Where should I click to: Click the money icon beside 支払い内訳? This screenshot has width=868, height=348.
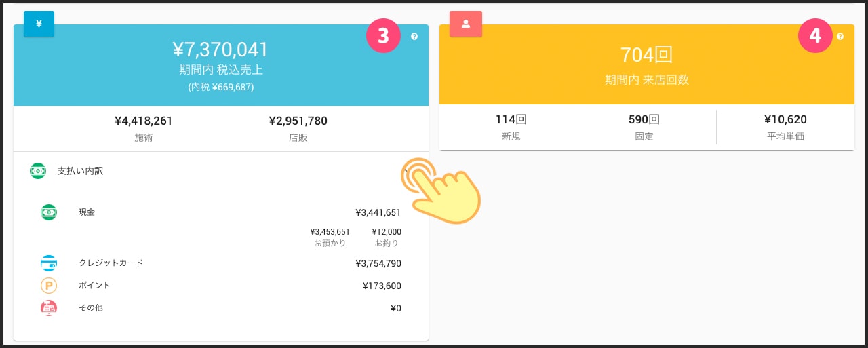(x=38, y=171)
